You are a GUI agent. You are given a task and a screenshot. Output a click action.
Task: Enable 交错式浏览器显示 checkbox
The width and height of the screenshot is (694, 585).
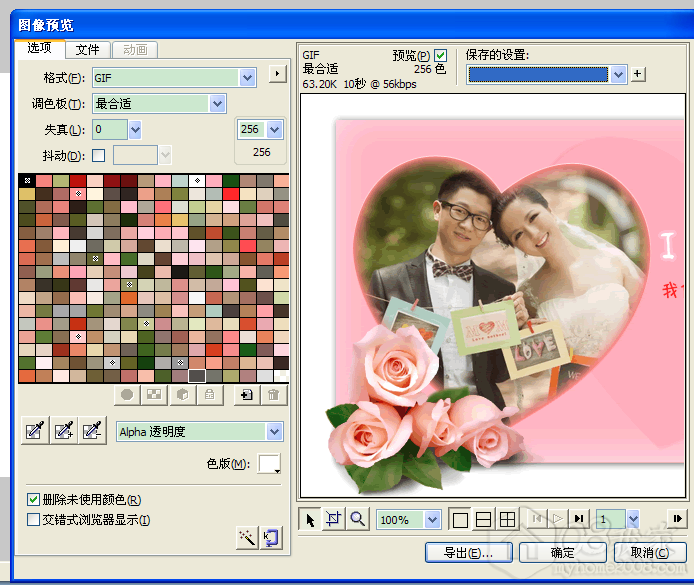(34, 519)
